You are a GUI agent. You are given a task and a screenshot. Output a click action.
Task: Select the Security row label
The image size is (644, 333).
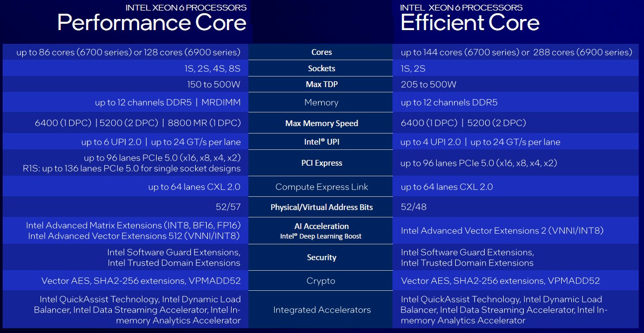pos(321,258)
